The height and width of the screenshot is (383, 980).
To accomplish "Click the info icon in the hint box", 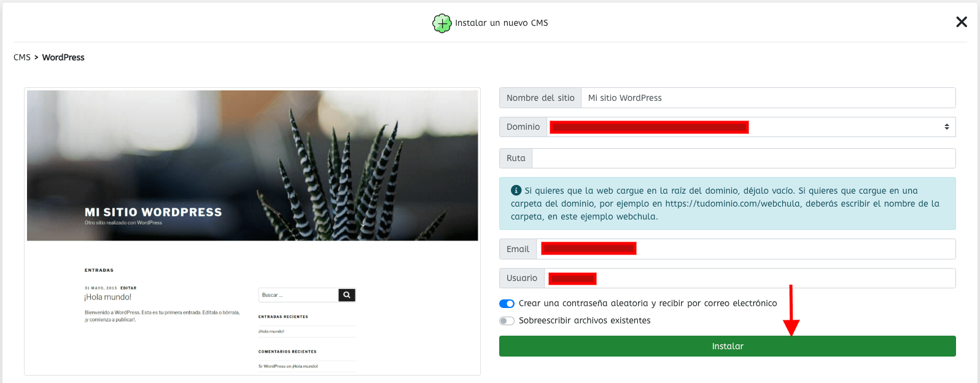I will (x=516, y=191).
